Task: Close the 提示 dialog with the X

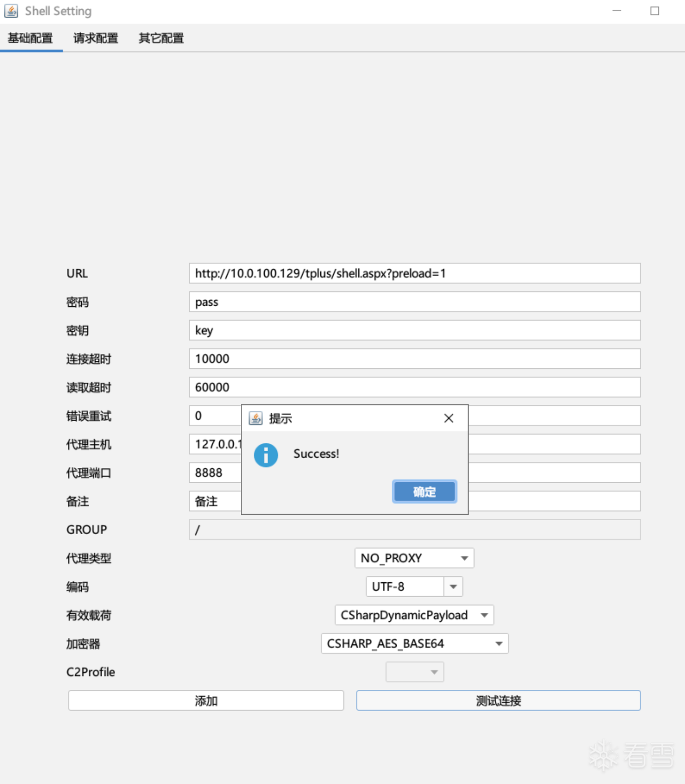Action: [448, 418]
